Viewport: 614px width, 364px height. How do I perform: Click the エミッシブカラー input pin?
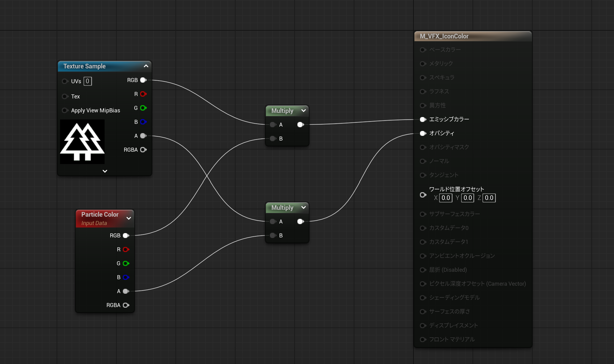click(423, 119)
